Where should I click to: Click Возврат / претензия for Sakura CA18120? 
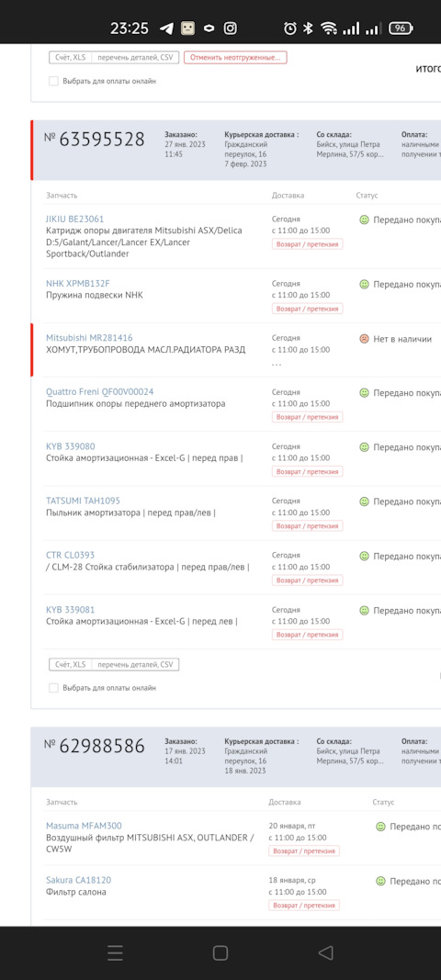tap(305, 905)
